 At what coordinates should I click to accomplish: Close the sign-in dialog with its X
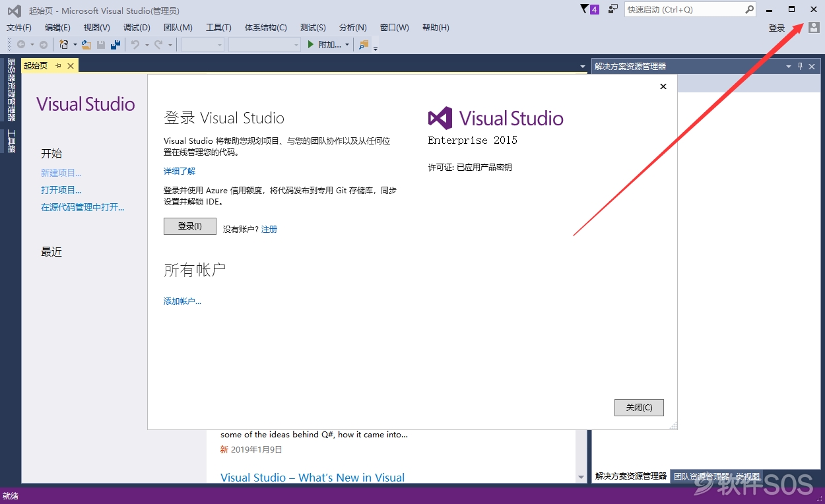click(x=663, y=86)
